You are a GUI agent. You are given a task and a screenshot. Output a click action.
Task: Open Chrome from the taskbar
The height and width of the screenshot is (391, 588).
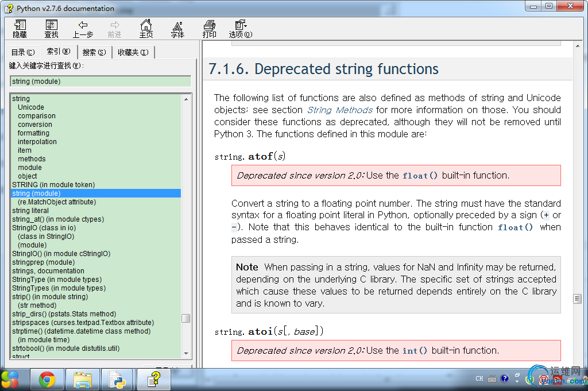[x=47, y=380]
